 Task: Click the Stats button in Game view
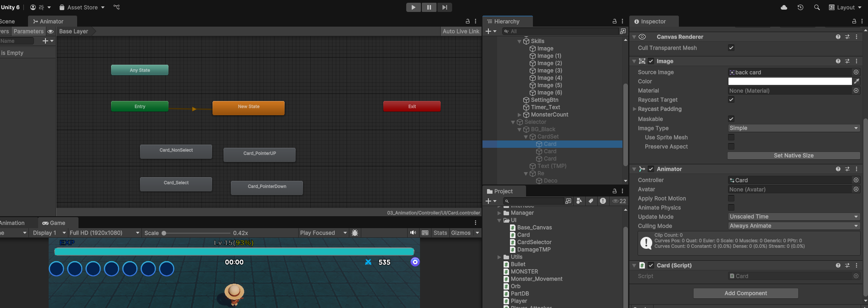tap(440, 233)
